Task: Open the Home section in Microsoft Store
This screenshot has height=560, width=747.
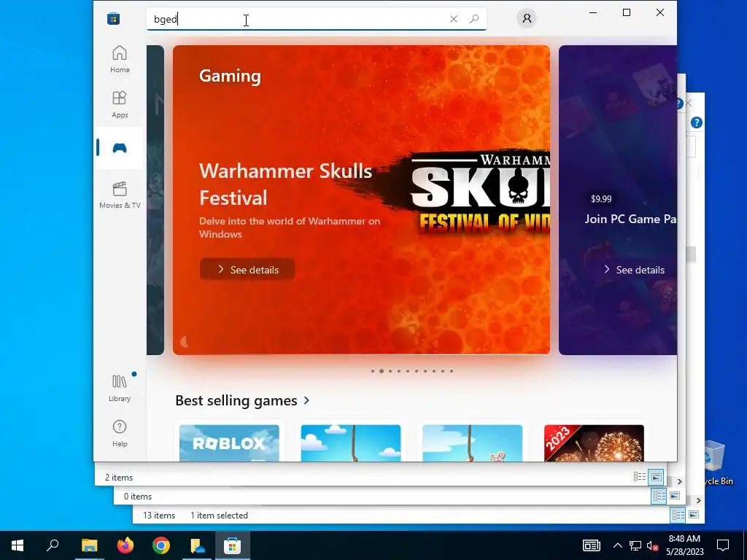Action: [x=120, y=59]
